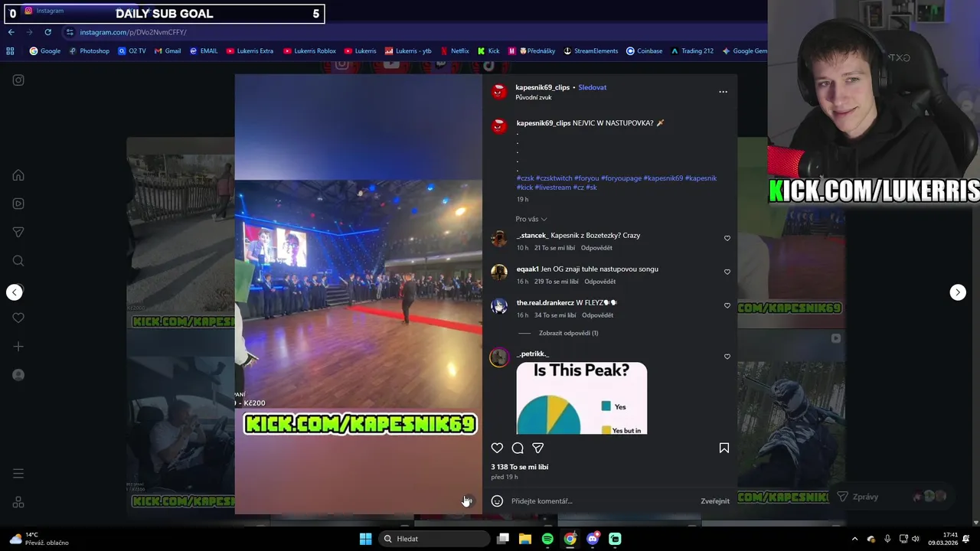Go to previous post with left arrow
This screenshot has height=551, width=980.
(15, 292)
